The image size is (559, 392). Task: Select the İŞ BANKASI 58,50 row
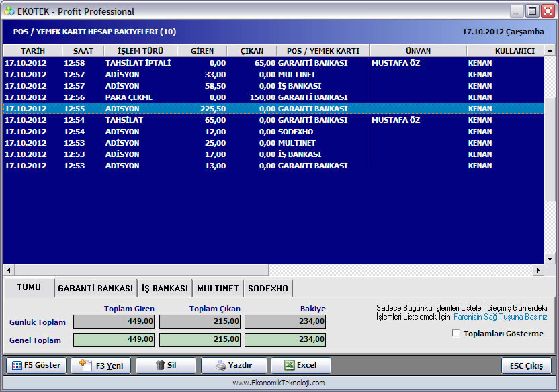274,86
